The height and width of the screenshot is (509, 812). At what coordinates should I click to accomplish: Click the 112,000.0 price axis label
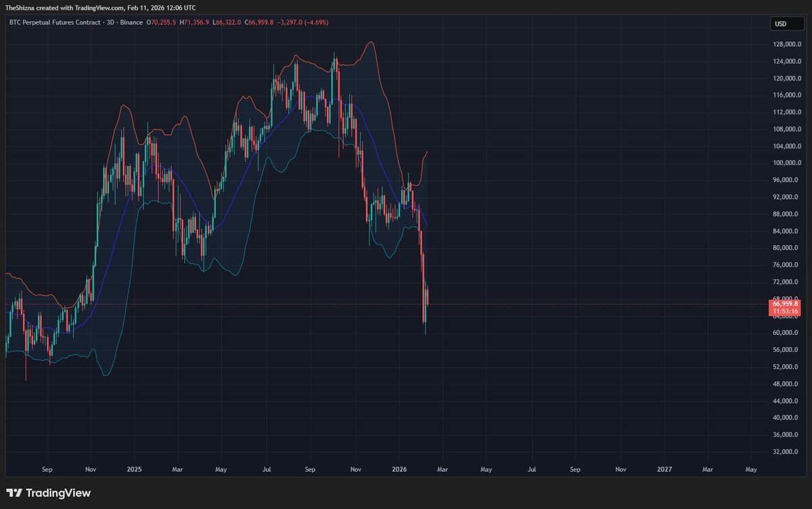tap(787, 112)
